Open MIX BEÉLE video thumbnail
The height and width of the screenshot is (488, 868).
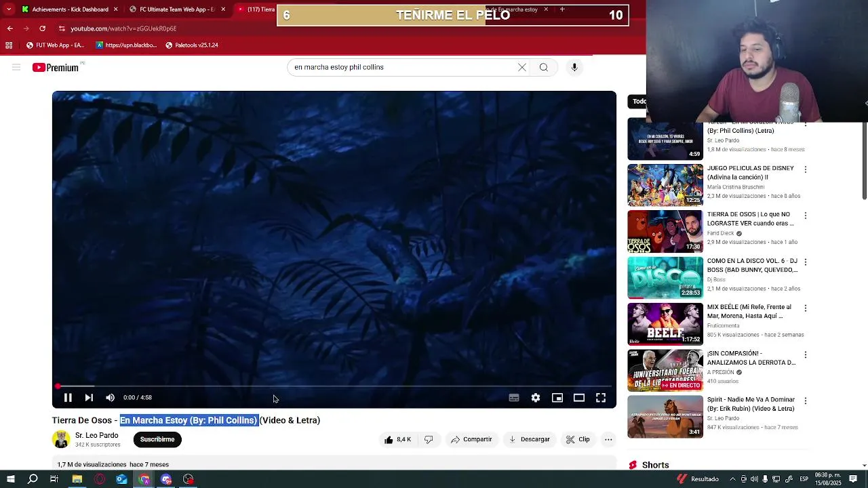(x=665, y=324)
